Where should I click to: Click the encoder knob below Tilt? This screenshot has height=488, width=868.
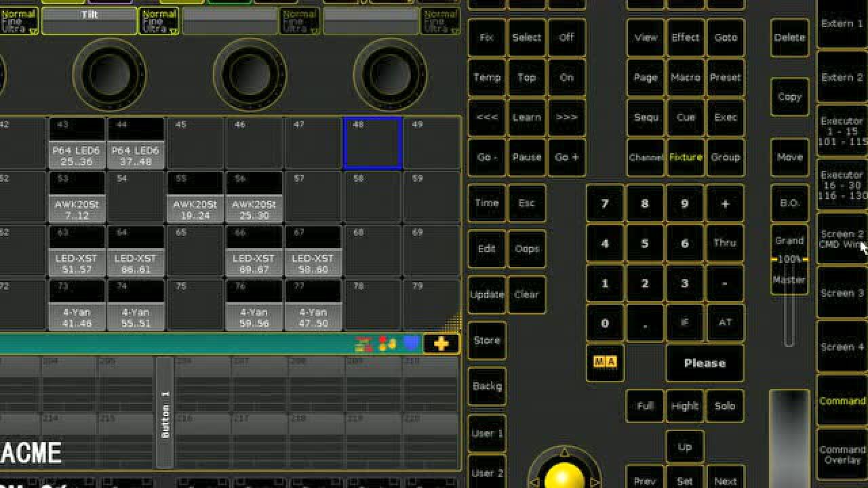click(x=109, y=73)
